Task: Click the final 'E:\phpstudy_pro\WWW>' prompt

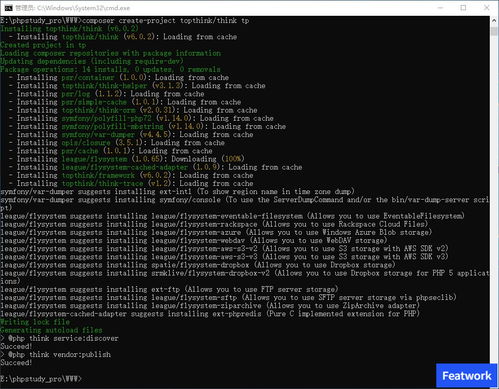Action: pyautogui.click(x=41, y=379)
